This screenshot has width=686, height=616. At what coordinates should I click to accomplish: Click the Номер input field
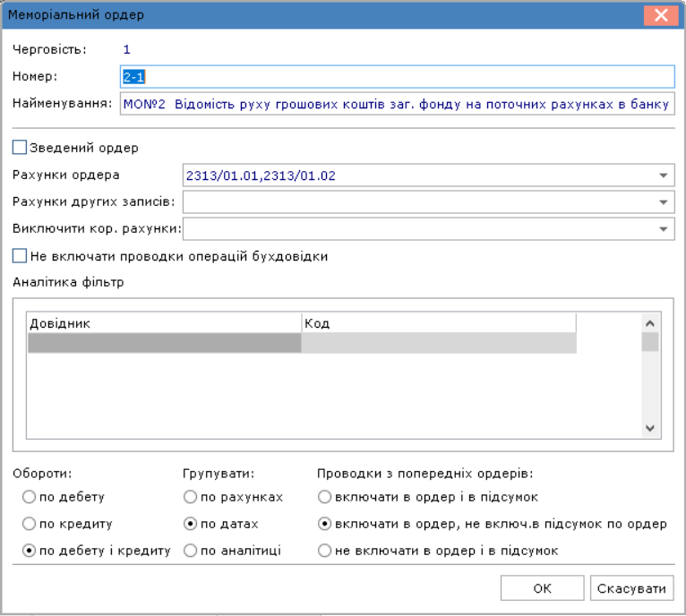(x=398, y=77)
